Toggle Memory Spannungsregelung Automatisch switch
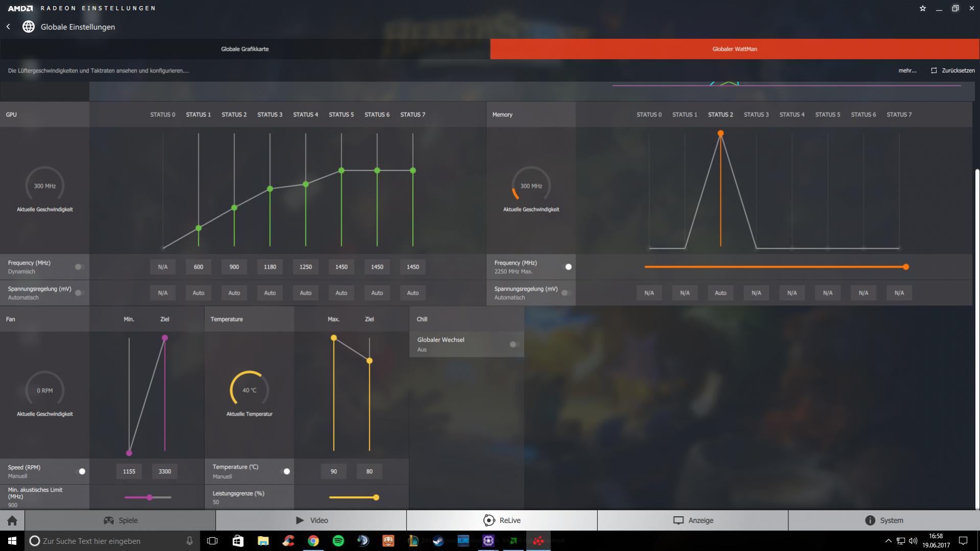The image size is (980, 551). click(x=566, y=293)
